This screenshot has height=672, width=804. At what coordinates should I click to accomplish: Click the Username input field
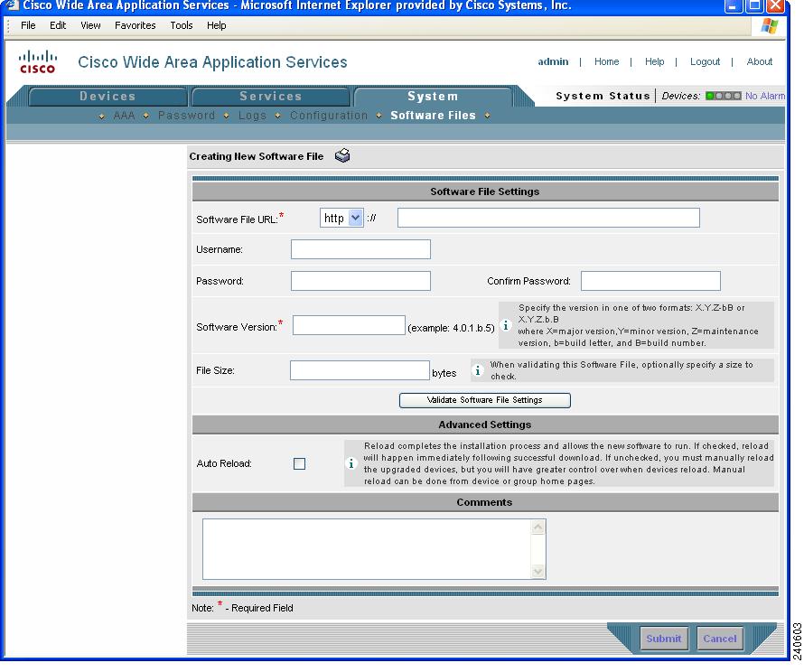coord(360,249)
